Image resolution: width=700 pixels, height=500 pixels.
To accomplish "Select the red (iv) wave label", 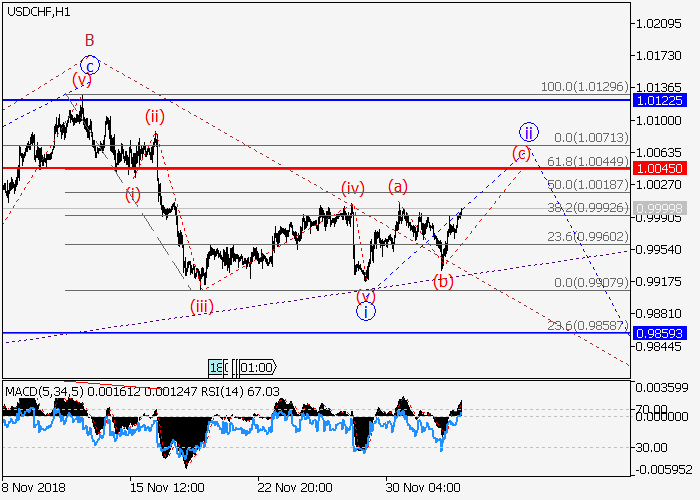I will (352, 188).
